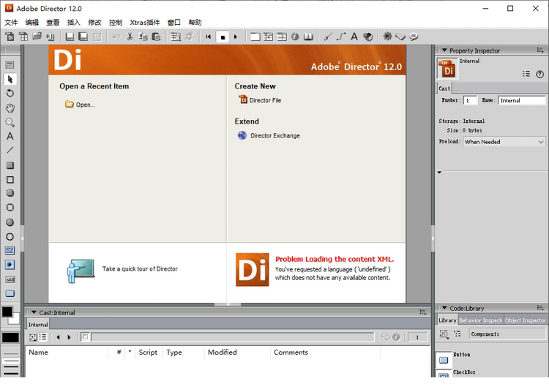Select the Filled Rectangle tool
Image resolution: width=549 pixels, height=392 pixels.
(10, 165)
